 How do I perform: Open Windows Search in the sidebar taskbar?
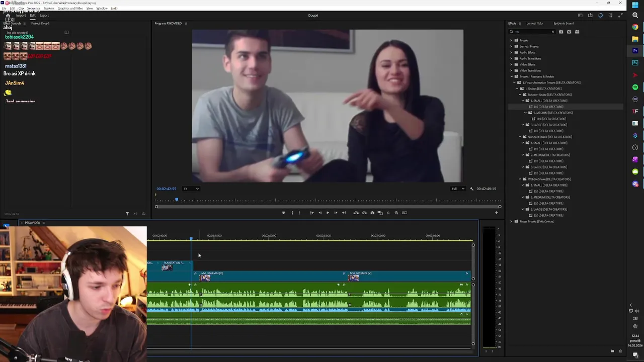tap(635, 15)
